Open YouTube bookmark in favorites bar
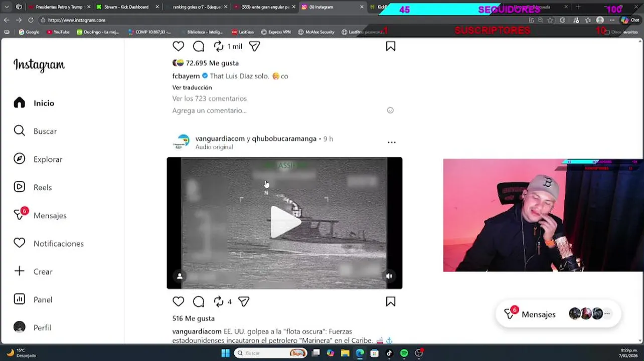The width and height of the screenshot is (644, 361). [58, 32]
